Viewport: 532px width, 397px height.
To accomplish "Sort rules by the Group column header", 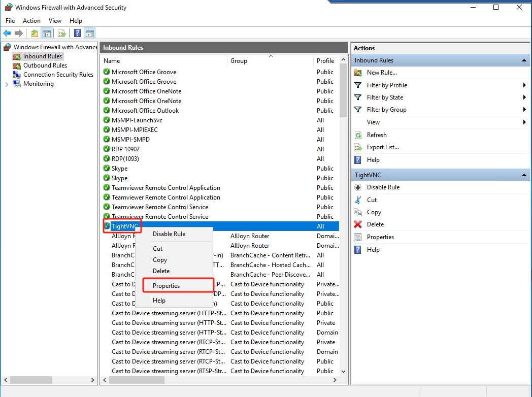I will tap(238, 60).
